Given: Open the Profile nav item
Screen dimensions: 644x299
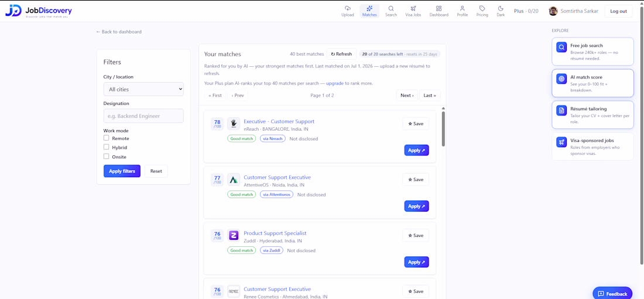Looking at the screenshot, I should click(x=462, y=11).
